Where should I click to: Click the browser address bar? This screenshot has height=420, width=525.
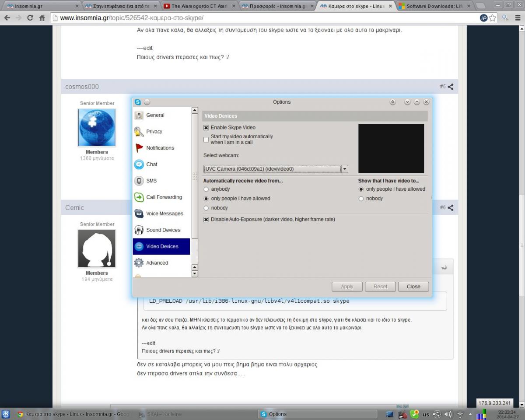pyautogui.click(x=264, y=18)
